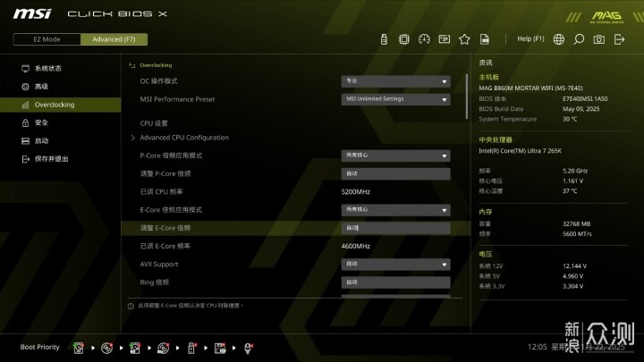This screenshot has height=362, width=644.
Task: Click 4.960 V system 5V reading
Action: (x=572, y=276)
